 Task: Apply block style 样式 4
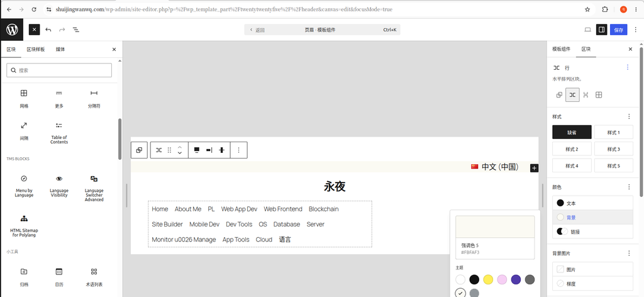pyautogui.click(x=572, y=165)
